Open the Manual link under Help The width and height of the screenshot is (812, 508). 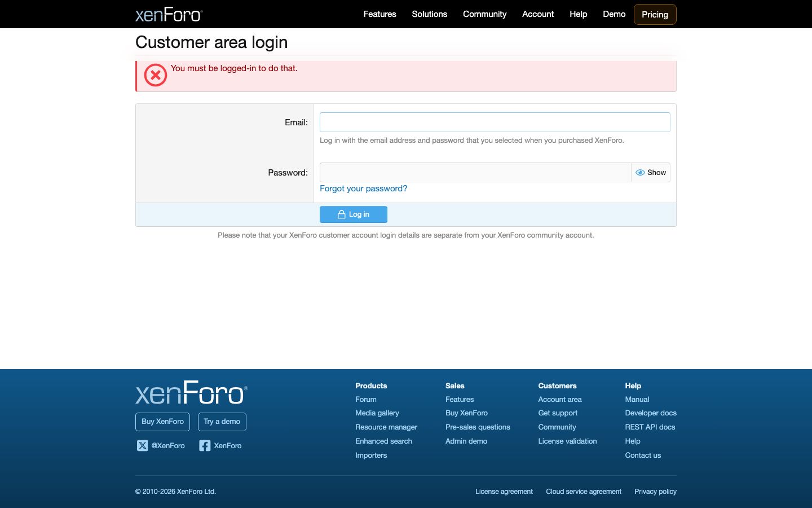coord(637,399)
